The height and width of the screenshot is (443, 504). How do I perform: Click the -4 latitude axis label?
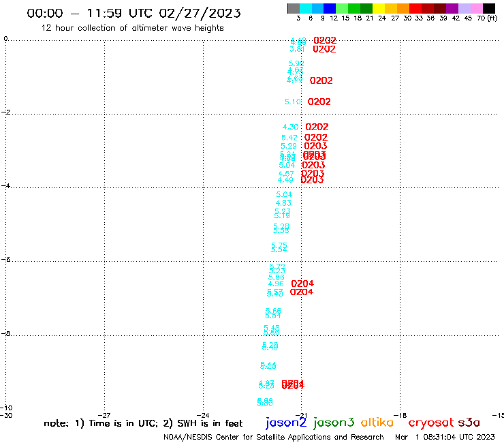pyautogui.click(x=5, y=185)
